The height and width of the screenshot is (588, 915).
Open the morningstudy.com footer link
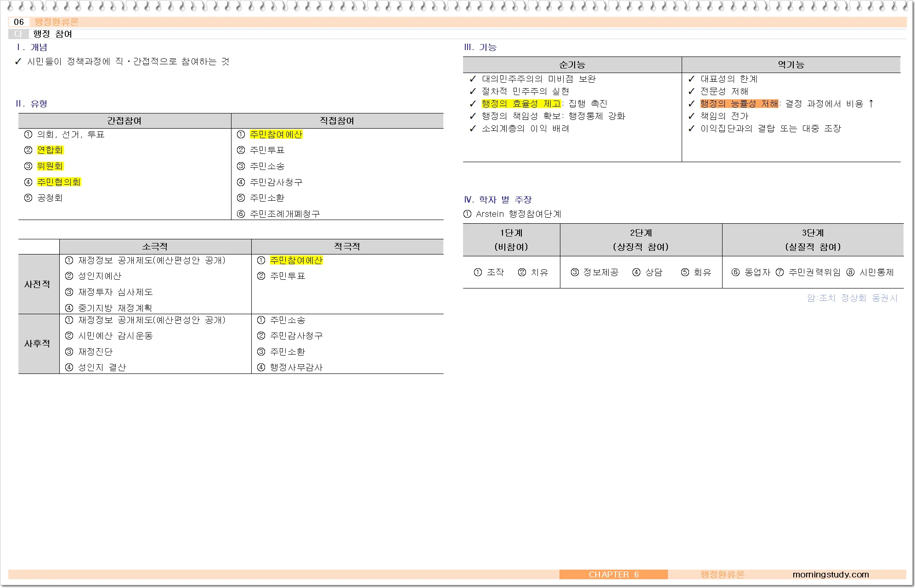point(831,575)
